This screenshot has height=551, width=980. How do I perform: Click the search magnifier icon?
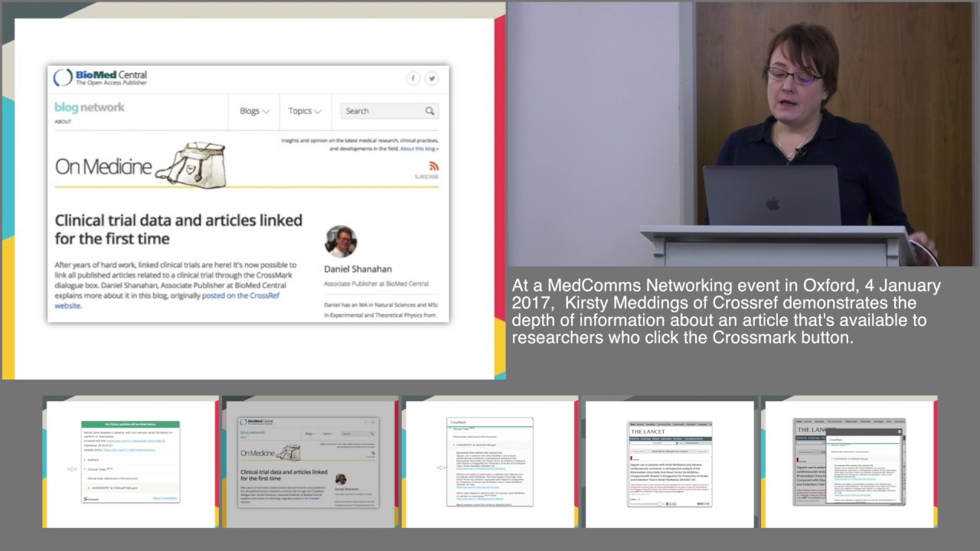coord(430,111)
